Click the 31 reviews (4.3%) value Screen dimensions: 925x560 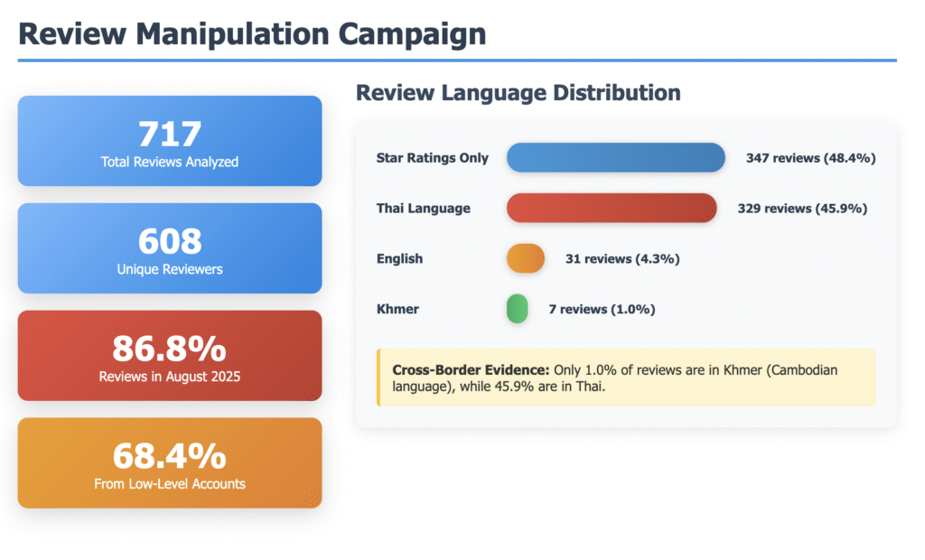click(622, 259)
